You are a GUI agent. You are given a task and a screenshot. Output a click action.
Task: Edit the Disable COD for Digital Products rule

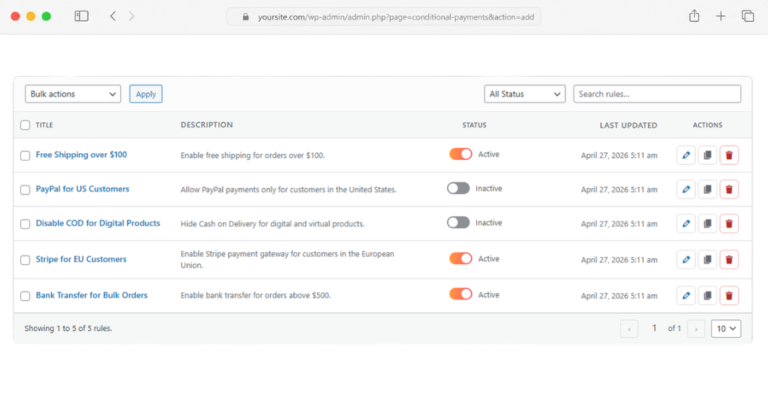(686, 224)
